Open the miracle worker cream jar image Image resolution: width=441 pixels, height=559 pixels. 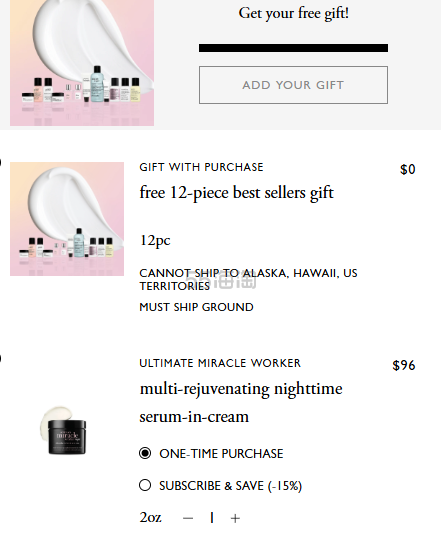(x=63, y=430)
